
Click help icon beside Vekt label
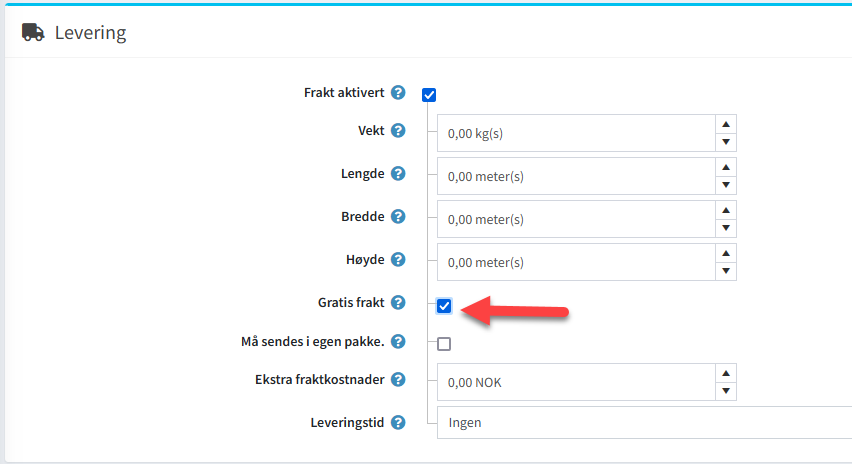(x=398, y=131)
